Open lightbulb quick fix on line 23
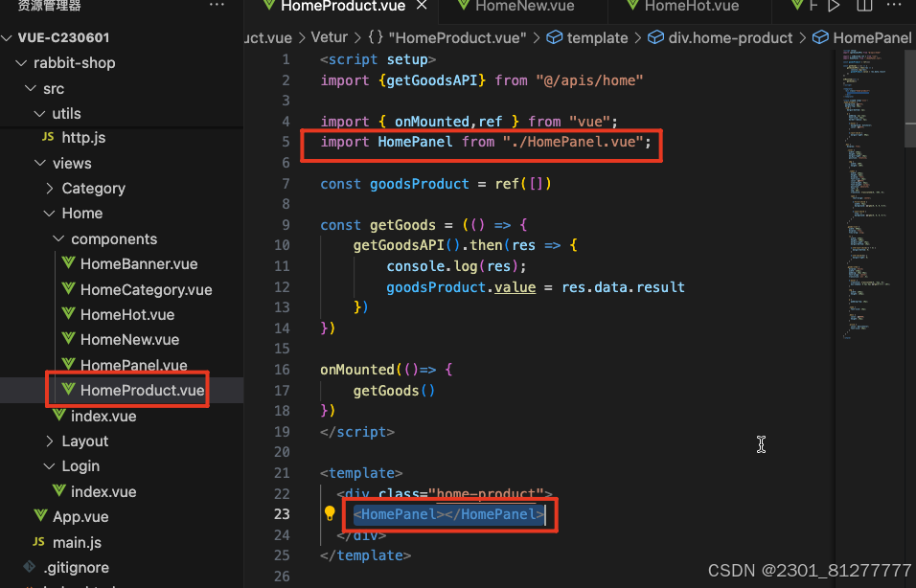This screenshot has height=588, width=916. pos(330,513)
